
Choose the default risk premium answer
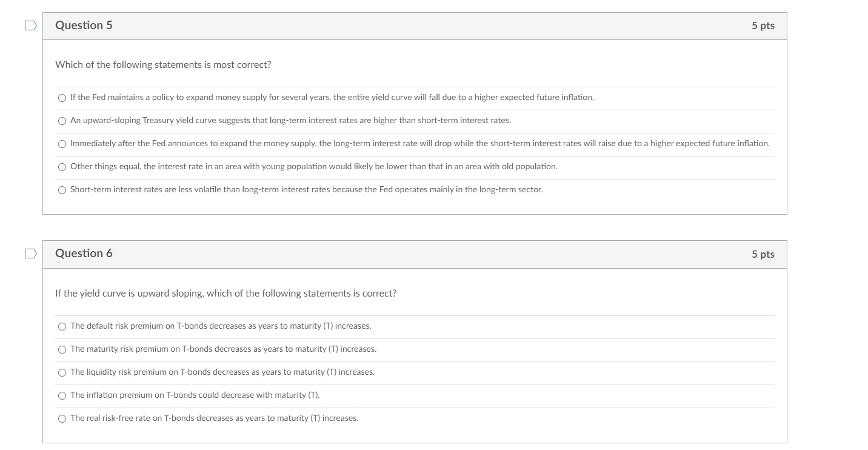pyautogui.click(x=62, y=326)
